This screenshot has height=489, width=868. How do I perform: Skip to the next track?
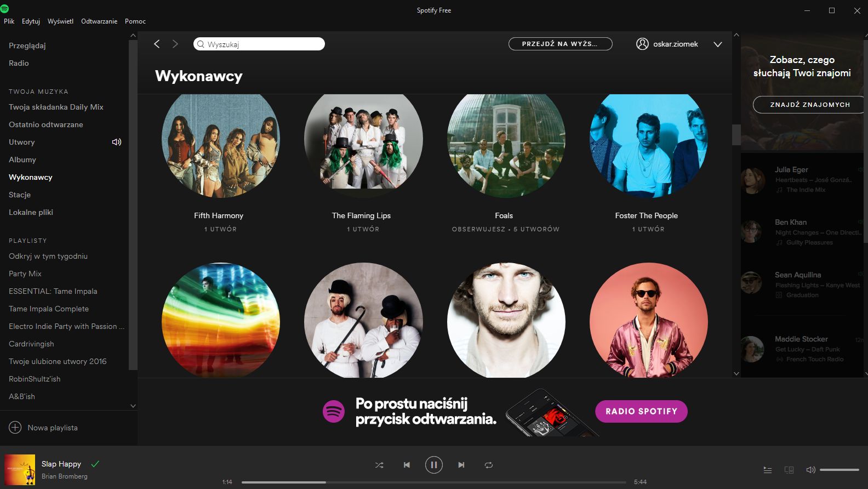point(461,465)
